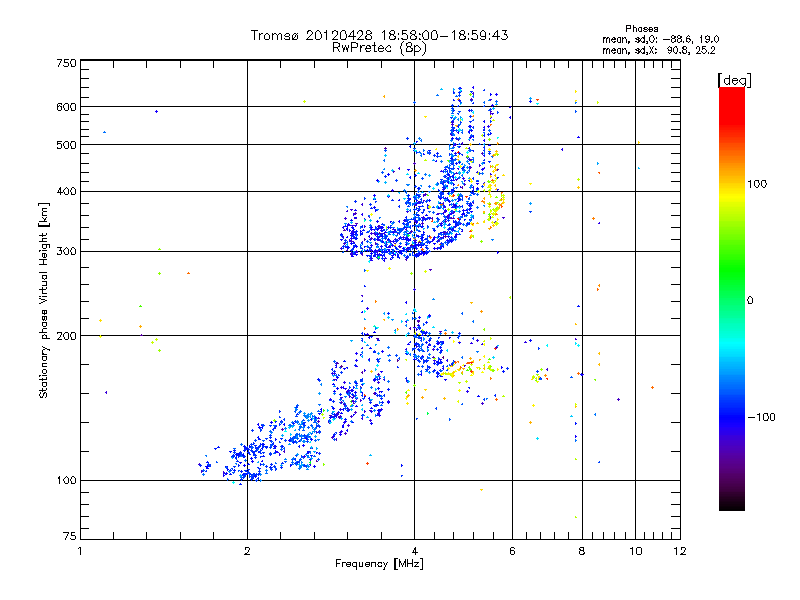Click the y-axis '600' tick label
Image resolution: width=800 pixels, height=600 pixels.
[x=66, y=107]
